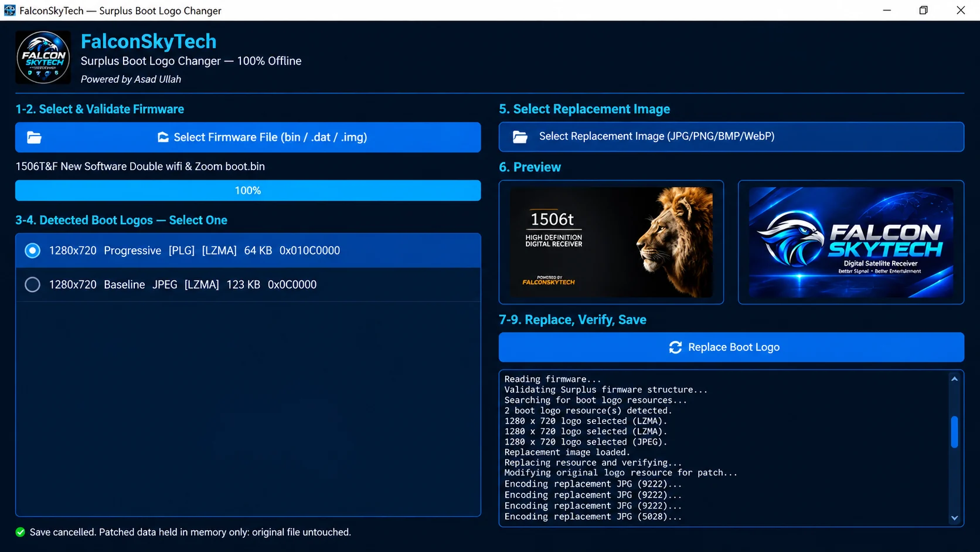
Task: Click the Replace Boot Logo button
Action: 731,347
